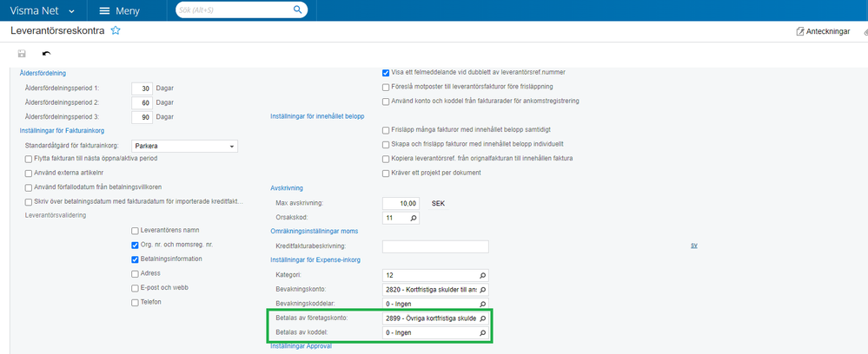
Task: Click the search magnifier icon in top bar
Action: (297, 10)
